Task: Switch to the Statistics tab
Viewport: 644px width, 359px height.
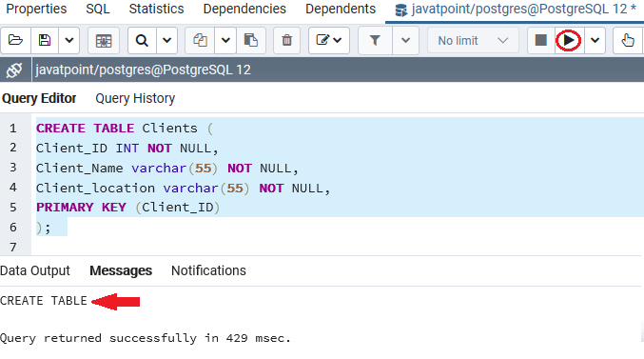Action: pos(157,9)
